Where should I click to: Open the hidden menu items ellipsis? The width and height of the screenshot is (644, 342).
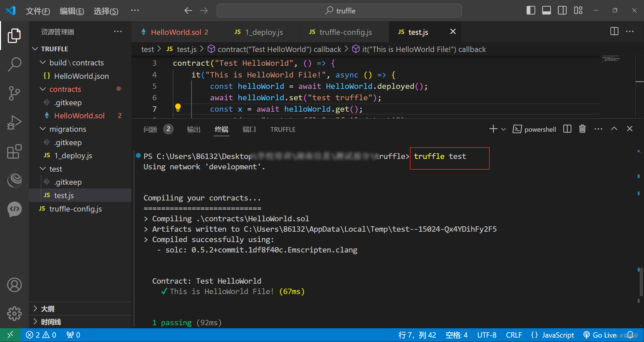click(x=135, y=11)
